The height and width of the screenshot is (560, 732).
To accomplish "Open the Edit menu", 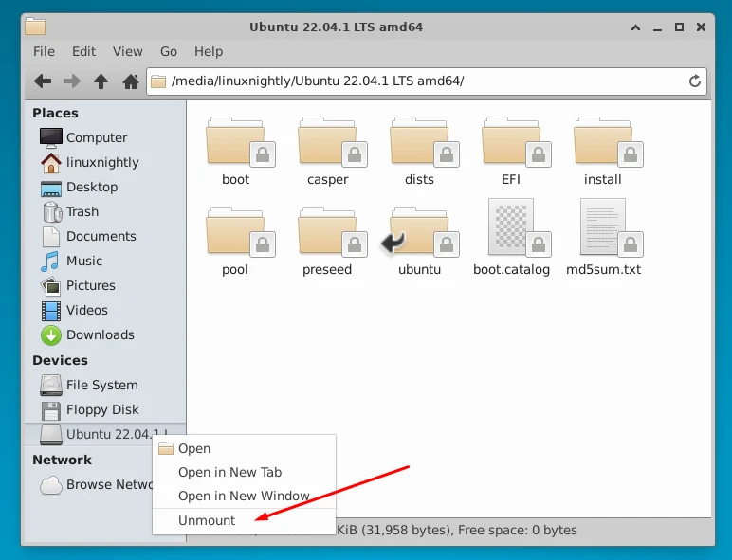I will (83, 51).
